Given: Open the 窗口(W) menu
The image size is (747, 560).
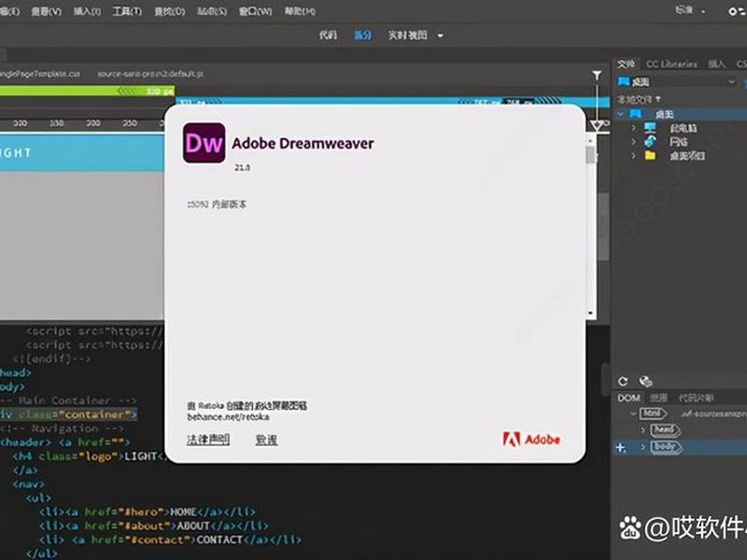Looking at the screenshot, I should click(x=255, y=11).
